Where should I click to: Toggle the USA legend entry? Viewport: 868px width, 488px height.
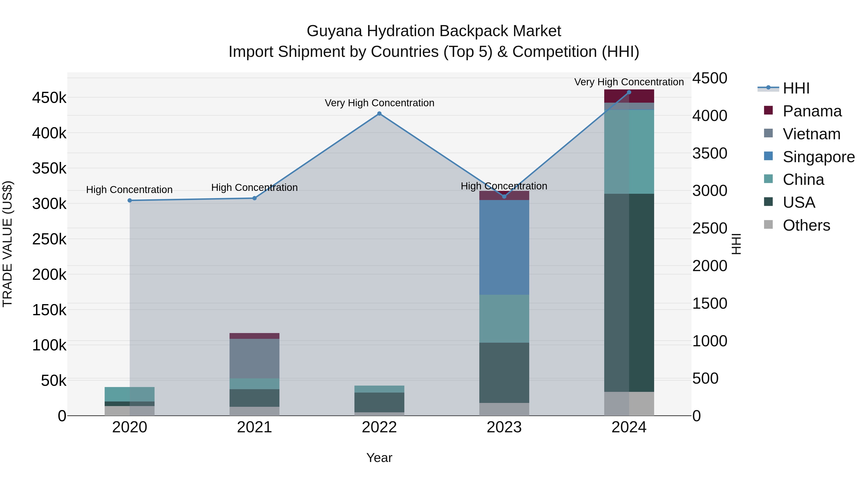[x=789, y=202]
